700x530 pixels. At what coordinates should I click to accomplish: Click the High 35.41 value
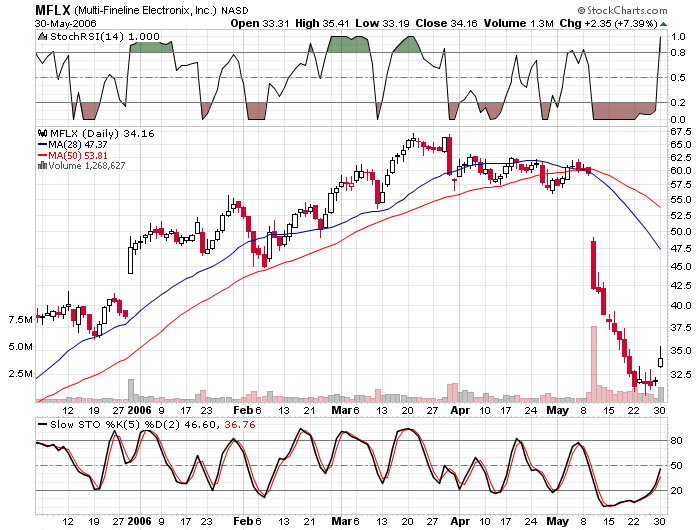coord(322,24)
